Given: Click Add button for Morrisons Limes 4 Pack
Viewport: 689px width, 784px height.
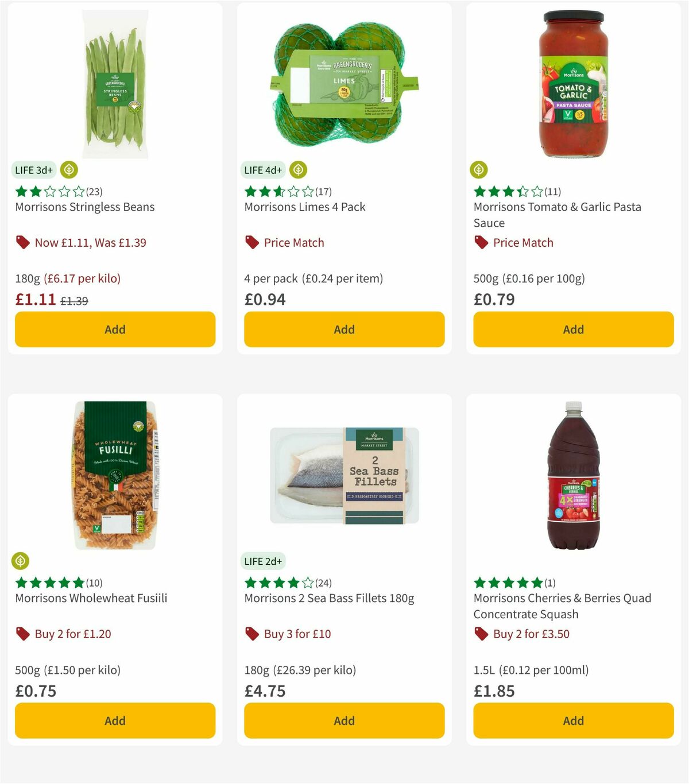Looking at the screenshot, I should tap(344, 329).
